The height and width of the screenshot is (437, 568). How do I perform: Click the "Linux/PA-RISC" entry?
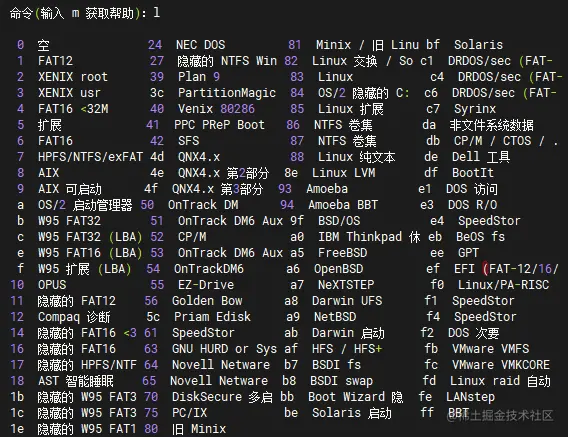click(x=504, y=285)
